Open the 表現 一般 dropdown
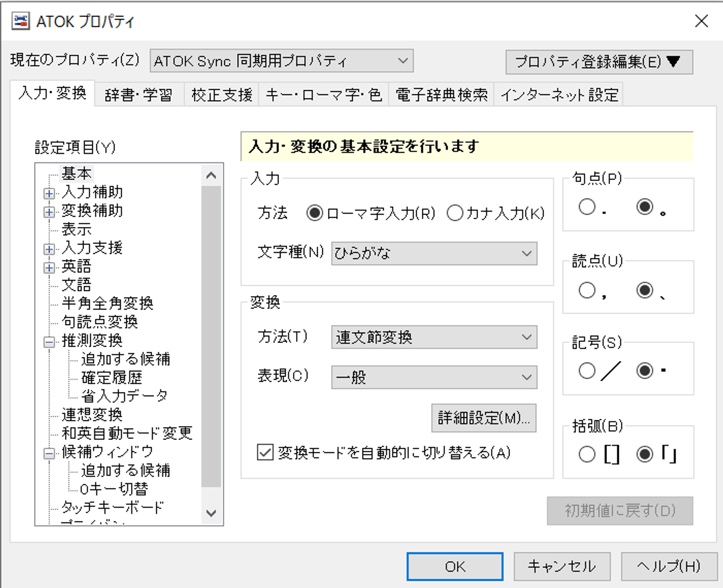Viewport: 723px width, 588px height. (434, 377)
